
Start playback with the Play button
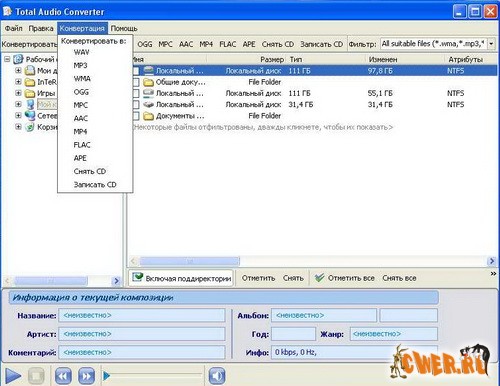pyautogui.click(x=13, y=376)
